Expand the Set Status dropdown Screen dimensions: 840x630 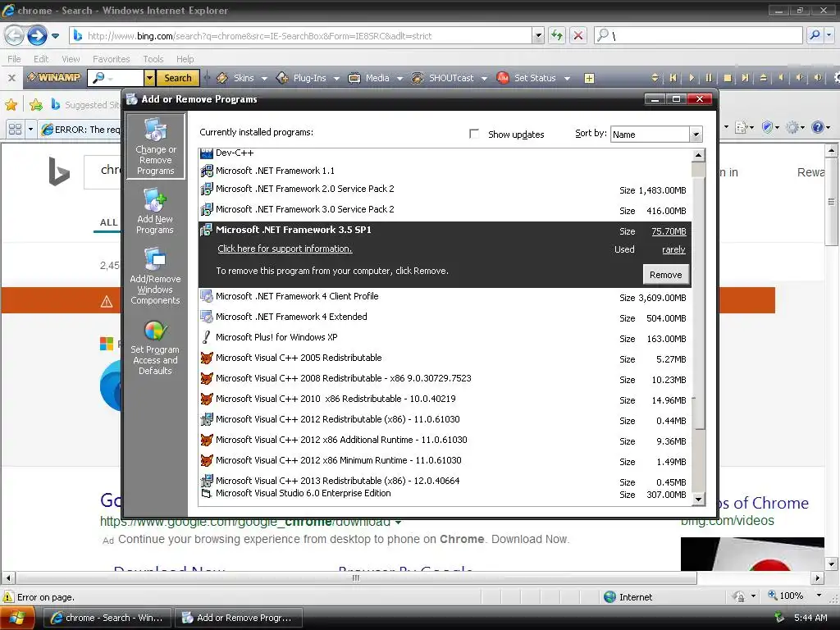click(567, 78)
